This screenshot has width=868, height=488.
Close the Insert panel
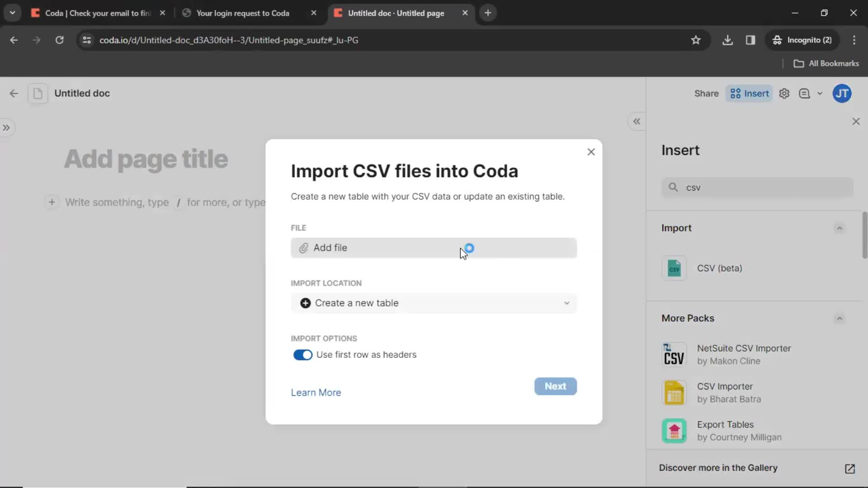click(856, 122)
